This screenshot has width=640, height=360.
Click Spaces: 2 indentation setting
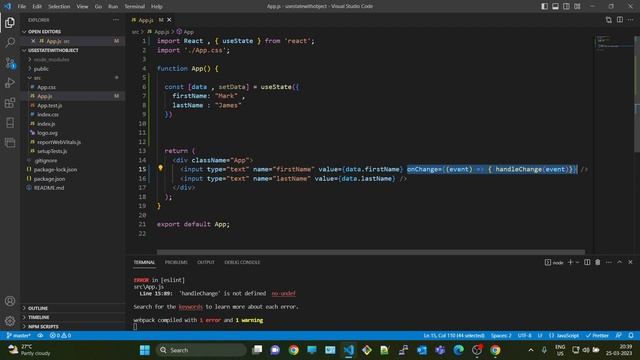point(501,336)
